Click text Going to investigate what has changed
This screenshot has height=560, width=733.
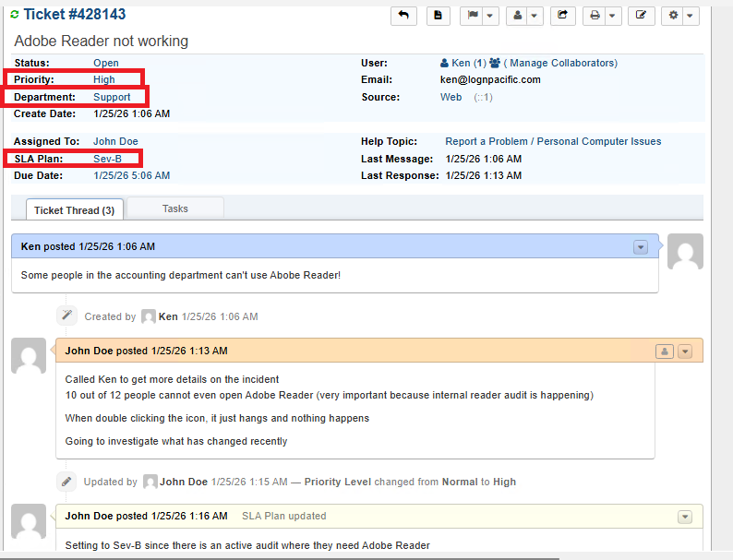pos(176,441)
